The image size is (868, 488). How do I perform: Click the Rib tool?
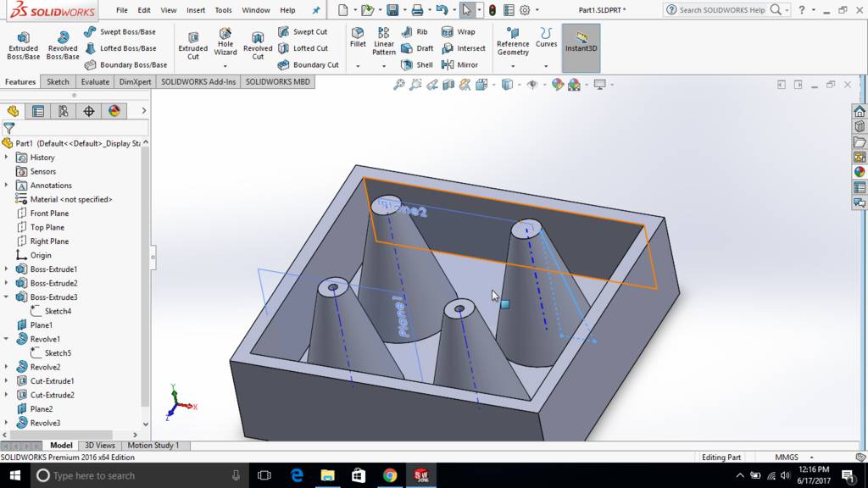tap(415, 32)
